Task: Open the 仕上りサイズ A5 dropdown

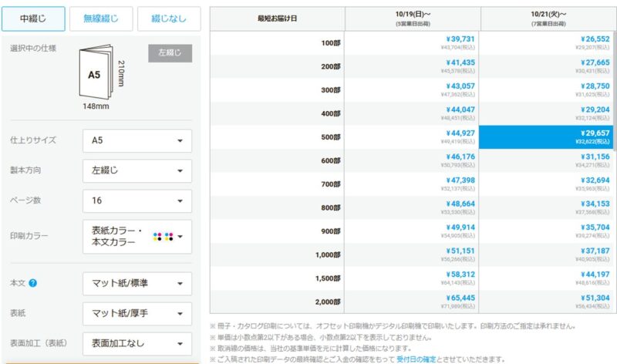Action: 137,141
